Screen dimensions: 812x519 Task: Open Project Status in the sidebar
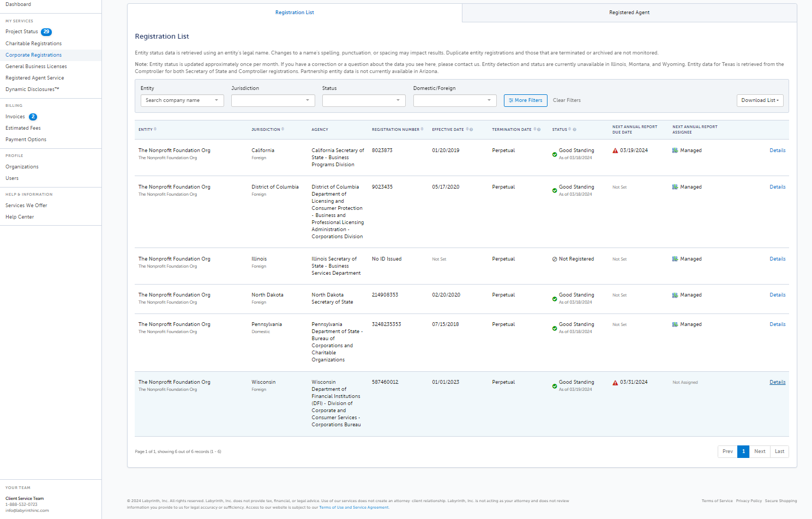point(22,32)
